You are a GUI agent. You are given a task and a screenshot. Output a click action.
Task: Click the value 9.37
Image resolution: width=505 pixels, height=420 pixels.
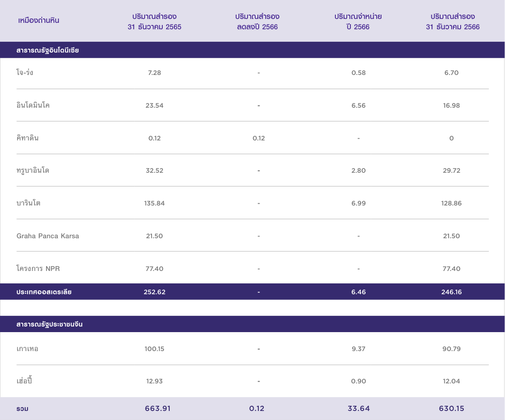click(359, 349)
